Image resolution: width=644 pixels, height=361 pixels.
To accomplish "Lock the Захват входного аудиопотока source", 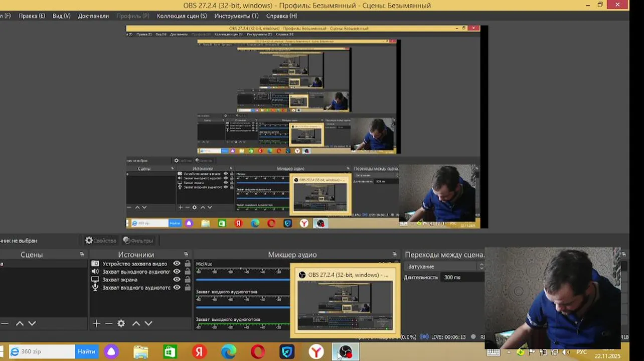I will click(x=187, y=288).
